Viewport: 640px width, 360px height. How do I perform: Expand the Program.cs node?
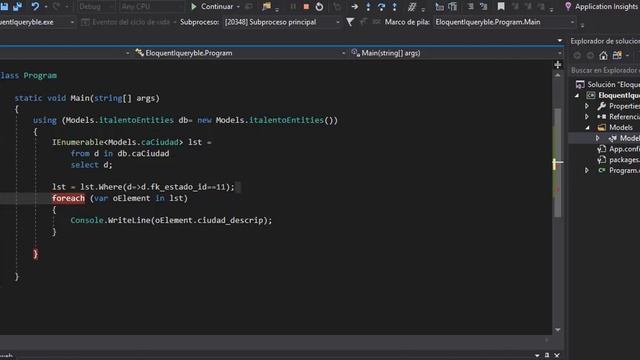point(587,170)
